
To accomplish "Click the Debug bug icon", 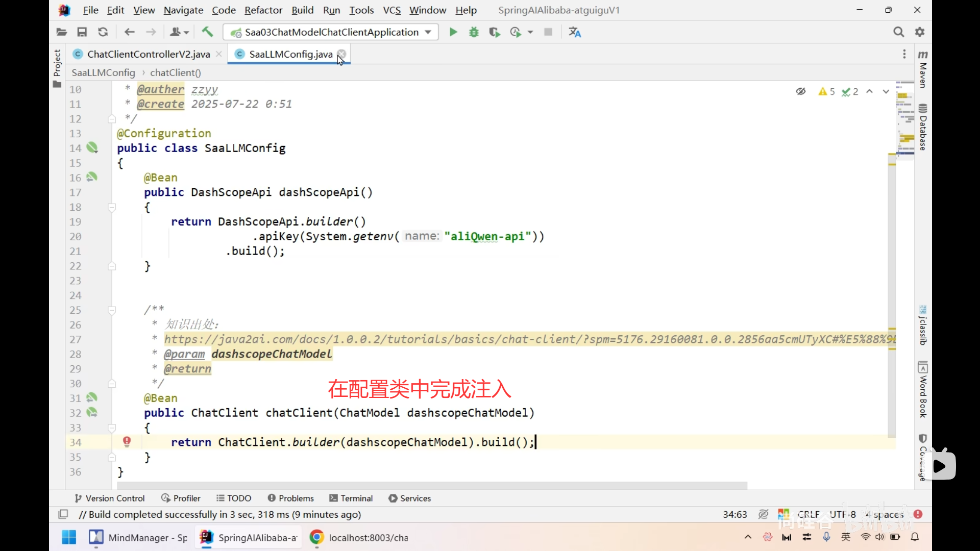I will (474, 32).
